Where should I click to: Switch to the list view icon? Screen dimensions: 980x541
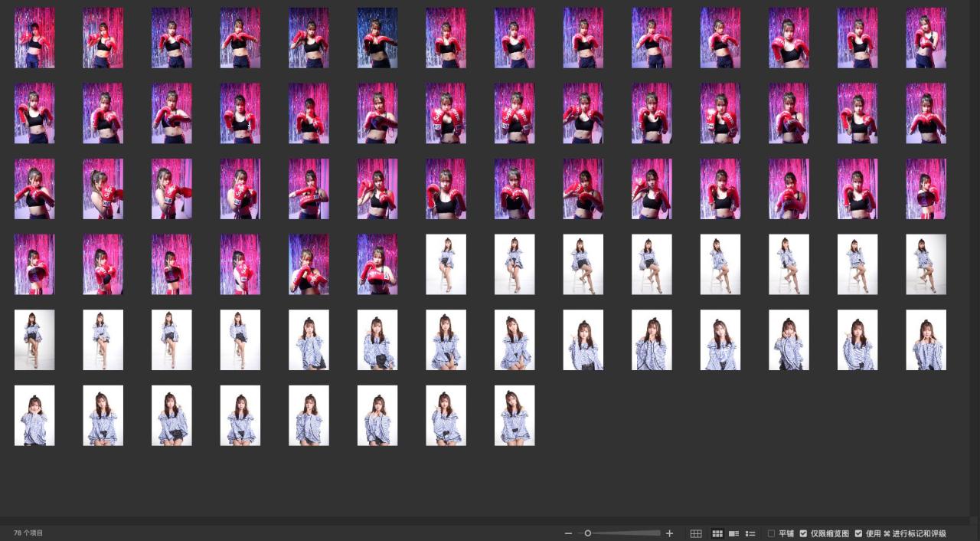(750, 533)
